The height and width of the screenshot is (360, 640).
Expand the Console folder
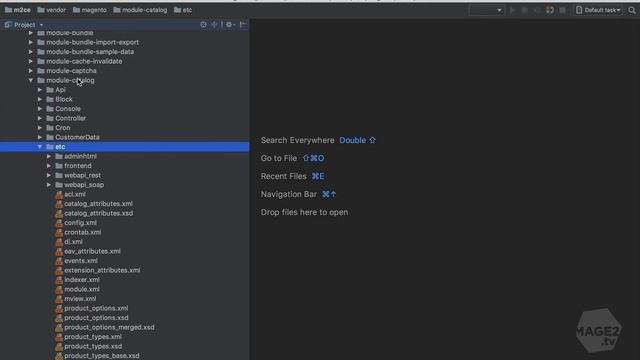[x=40, y=109]
